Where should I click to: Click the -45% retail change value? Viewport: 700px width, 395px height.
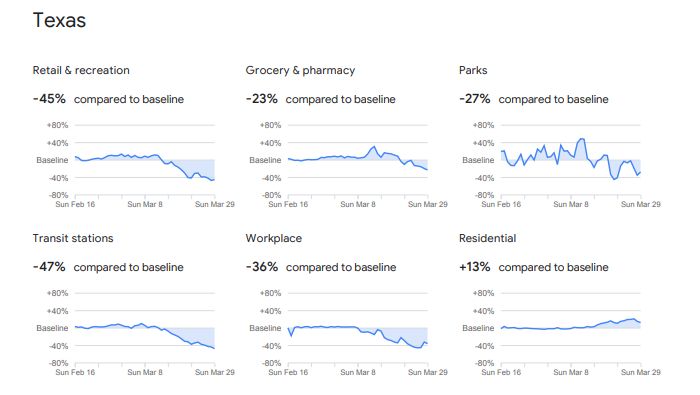[x=49, y=99]
